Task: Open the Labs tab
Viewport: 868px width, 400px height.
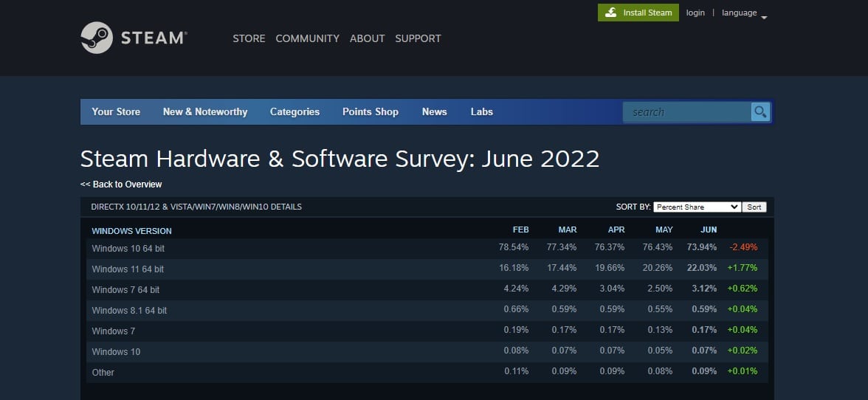Action: (x=481, y=111)
